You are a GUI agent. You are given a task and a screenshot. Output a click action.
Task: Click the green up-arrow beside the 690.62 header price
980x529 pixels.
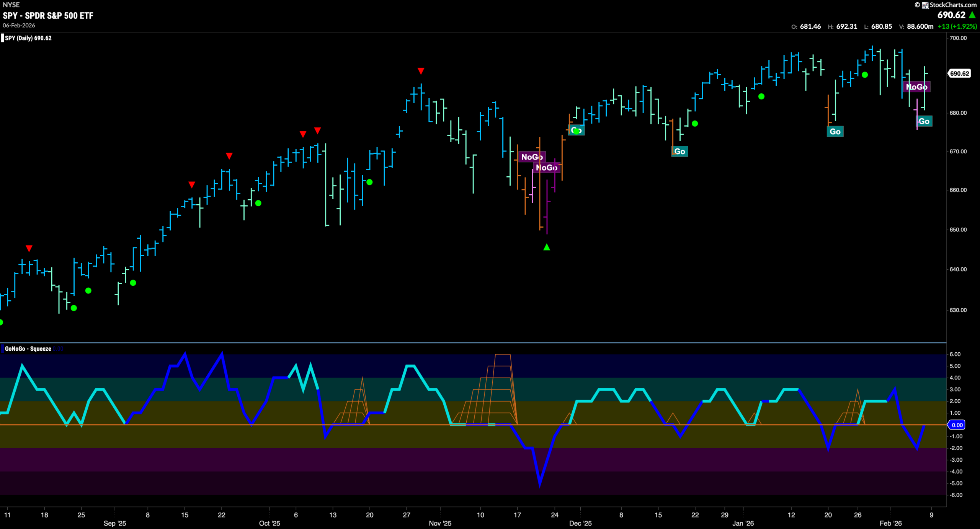tap(972, 15)
